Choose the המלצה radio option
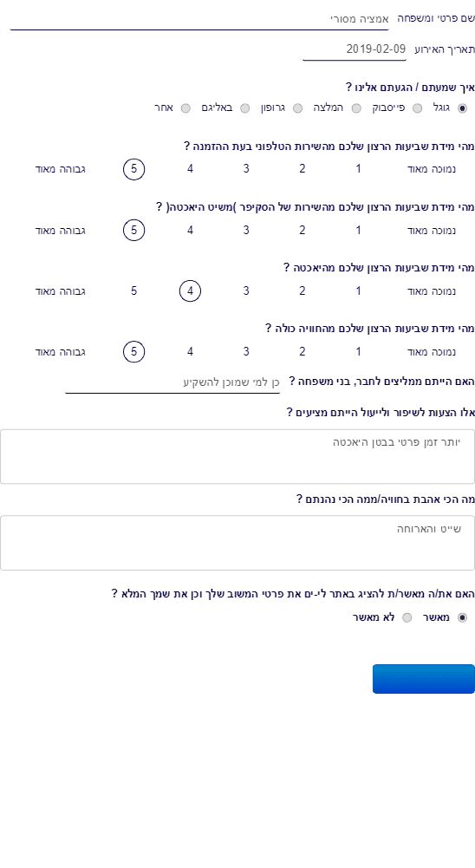Image resolution: width=475 pixels, height=868 pixels. point(356,108)
